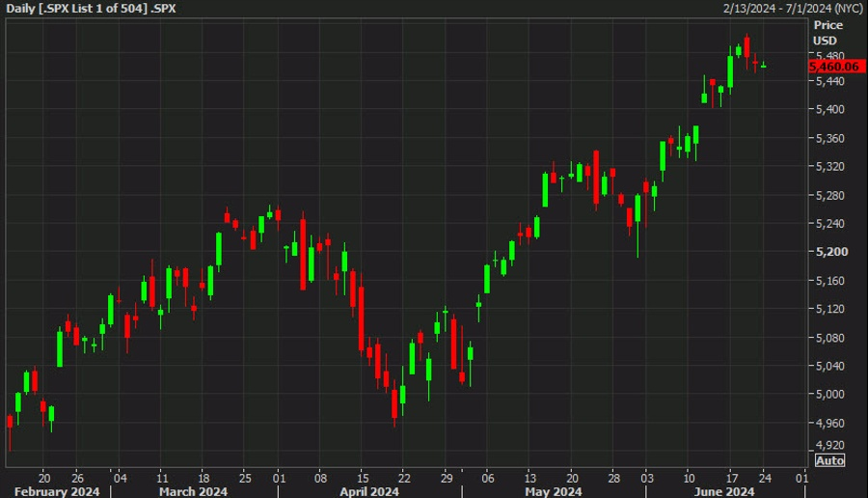The height and width of the screenshot is (498, 868).
Task: Click the date range 2/13/2024 - 7/1/2024
Action: coord(794,9)
